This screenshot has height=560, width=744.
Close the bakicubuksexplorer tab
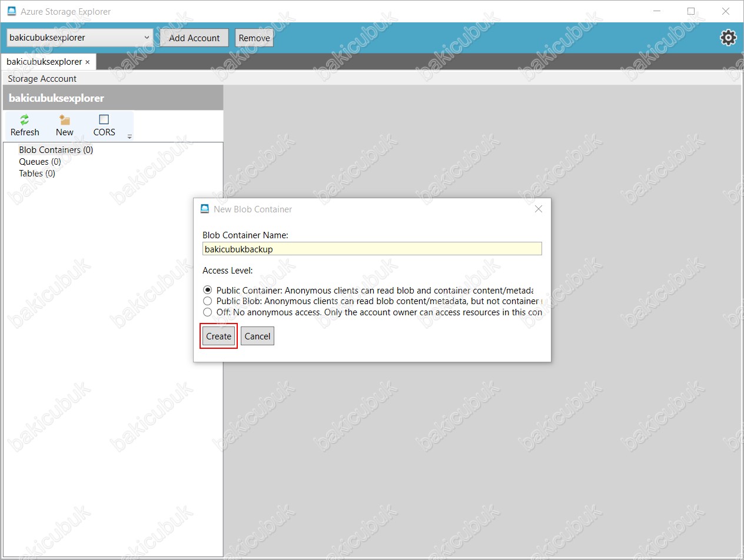(88, 62)
